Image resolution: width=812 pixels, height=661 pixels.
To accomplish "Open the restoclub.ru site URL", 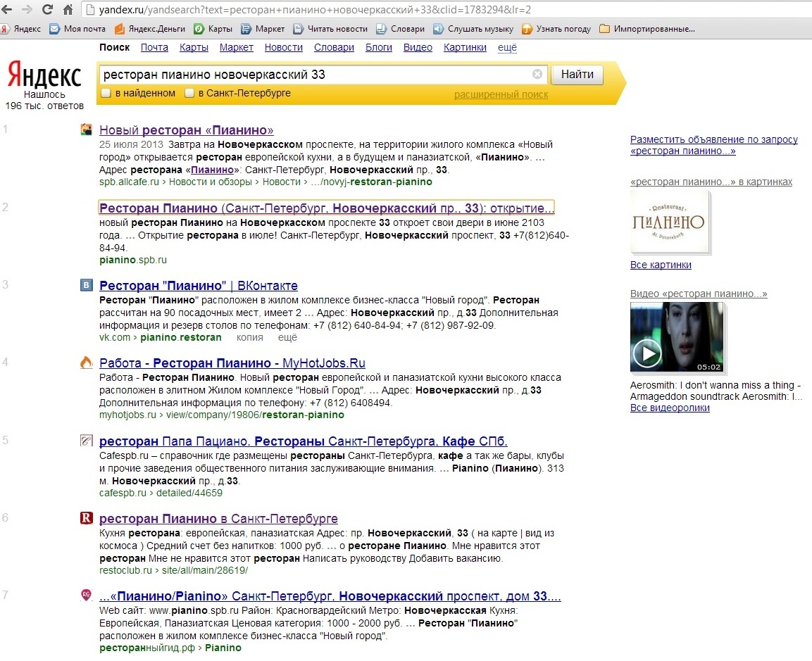I will click(x=173, y=570).
